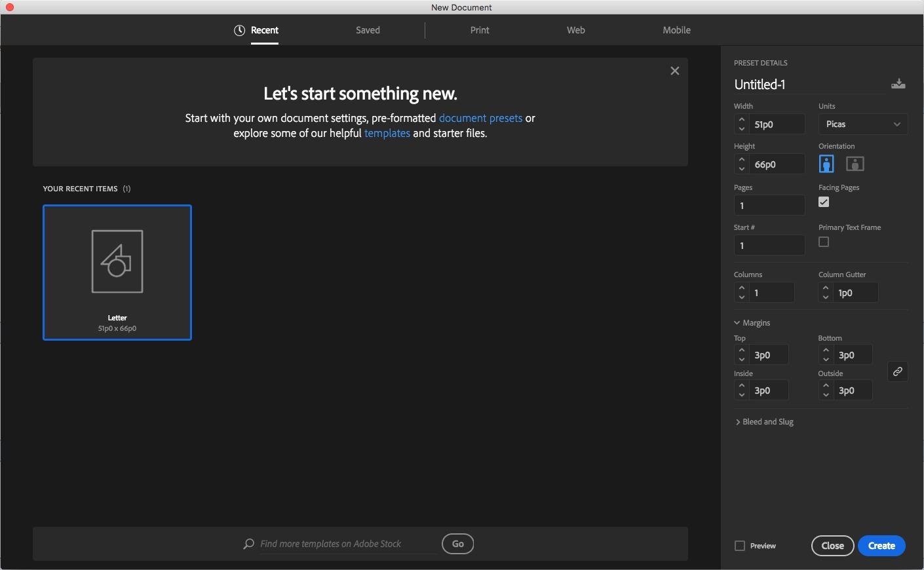Collapse the Margins section

pyautogui.click(x=752, y=323)
